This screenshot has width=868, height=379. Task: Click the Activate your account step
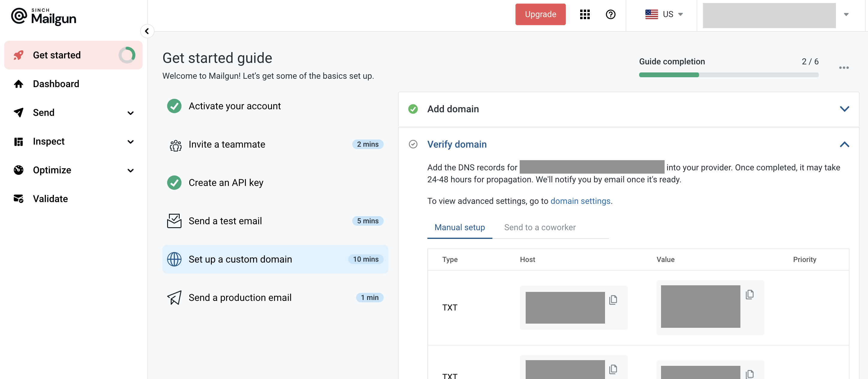(x=275, y=106)
